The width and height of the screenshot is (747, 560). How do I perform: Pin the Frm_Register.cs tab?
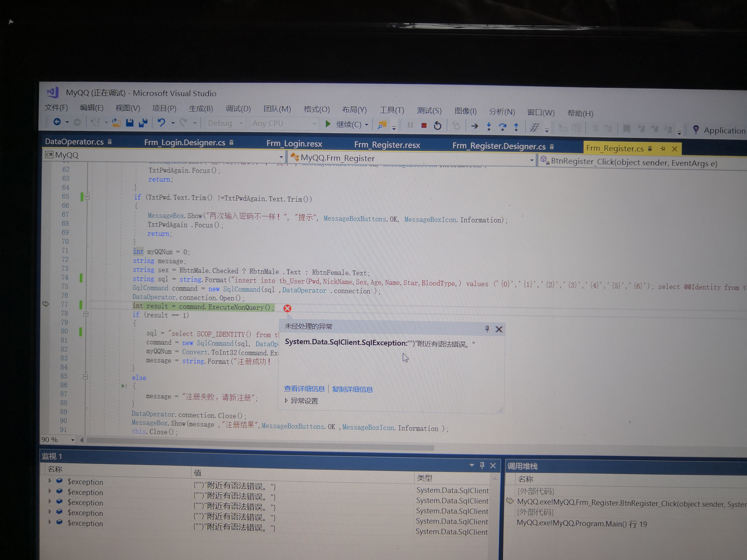click(663, 149)
